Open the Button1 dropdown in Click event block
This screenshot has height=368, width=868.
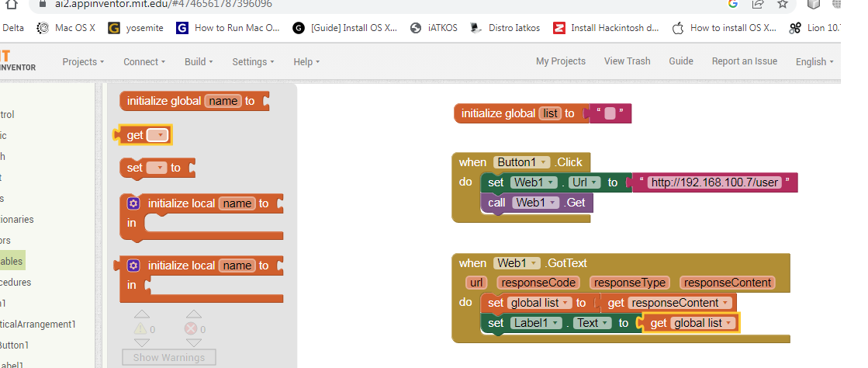520,162
